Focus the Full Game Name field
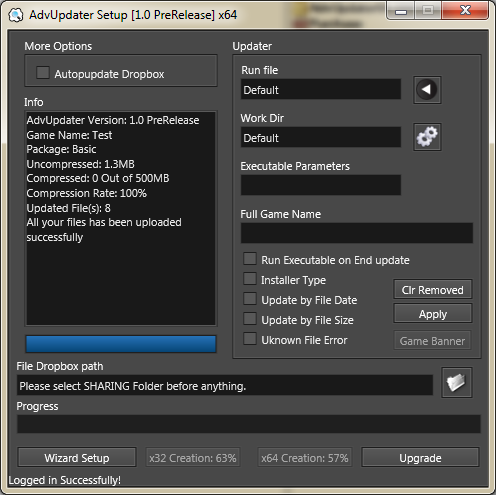The image size is (496, 495). [x=357, y=233]
